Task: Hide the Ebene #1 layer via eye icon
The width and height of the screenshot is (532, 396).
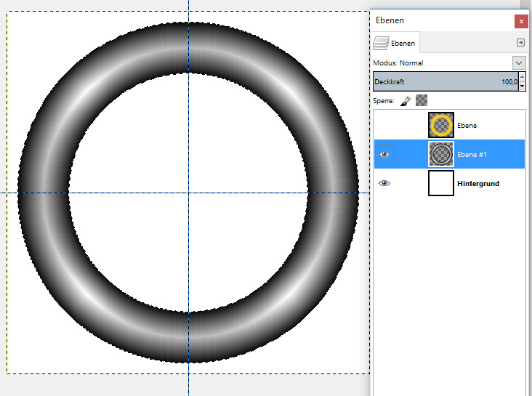Action: 384,154
